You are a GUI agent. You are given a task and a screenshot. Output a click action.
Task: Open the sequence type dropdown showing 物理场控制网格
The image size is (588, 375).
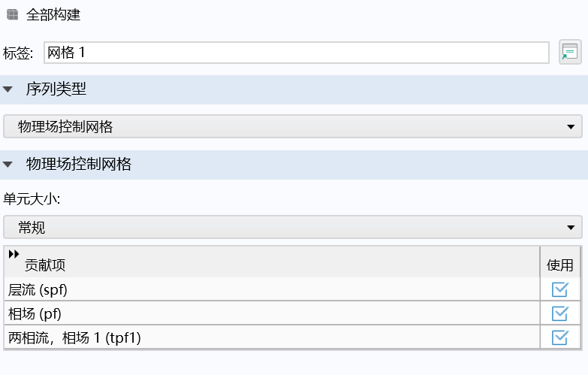click(293, 127)
